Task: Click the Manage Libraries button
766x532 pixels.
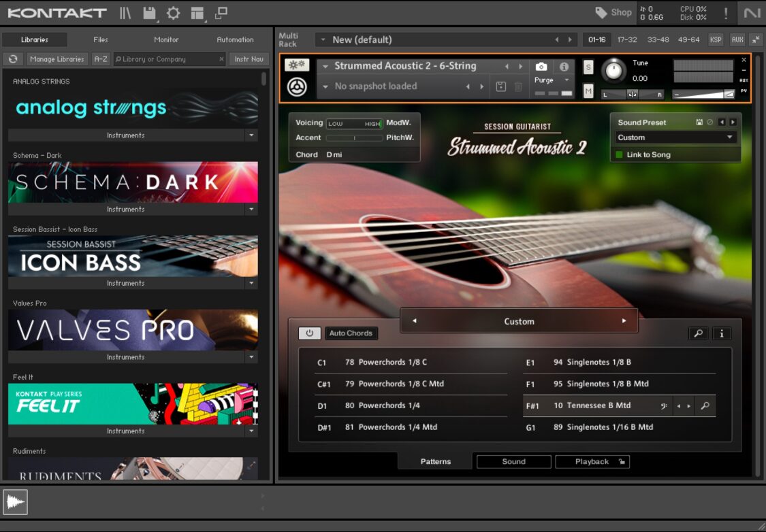Action: 57,59
